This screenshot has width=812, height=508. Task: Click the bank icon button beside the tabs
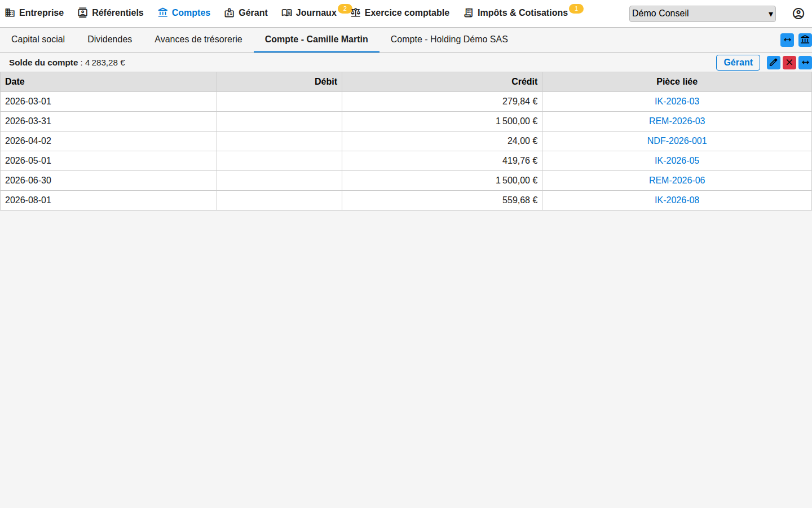(x=805, y=40)
